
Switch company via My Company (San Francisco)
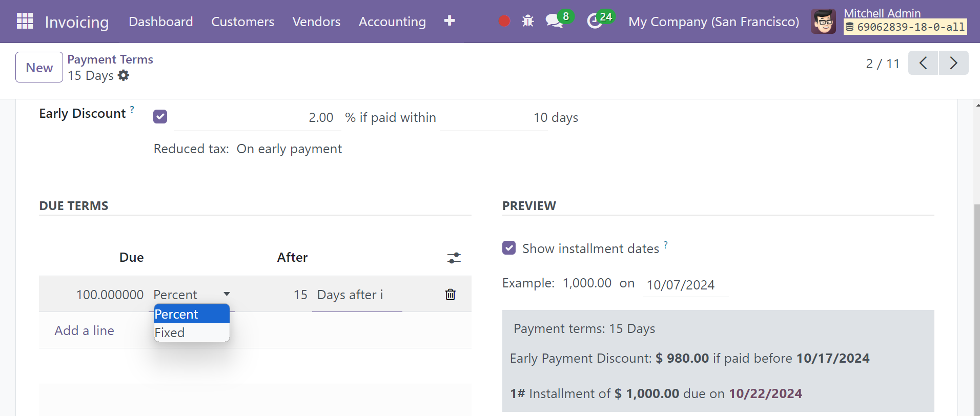click(713, 22)
